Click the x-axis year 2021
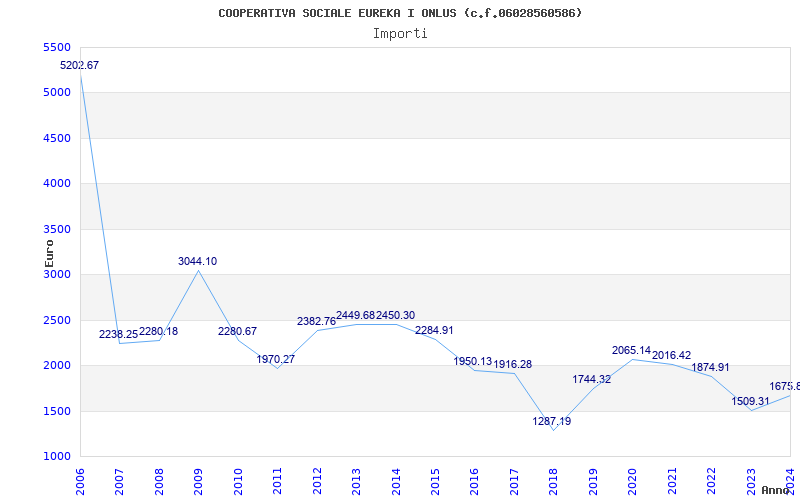Image resolution: width=800 pixels, height=500 pixels. [x=672, y=482]
